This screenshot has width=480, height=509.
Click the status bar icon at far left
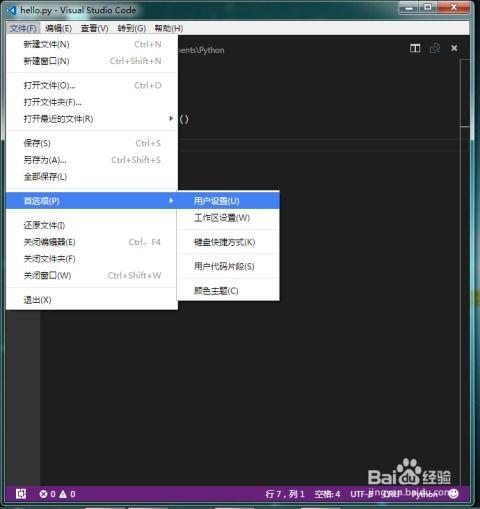coord(21,494)
